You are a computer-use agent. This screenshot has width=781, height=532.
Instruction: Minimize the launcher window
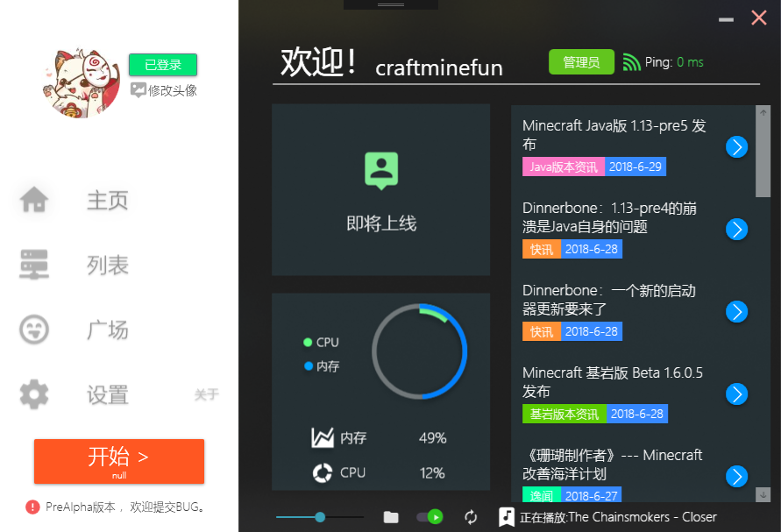point(726,20)
